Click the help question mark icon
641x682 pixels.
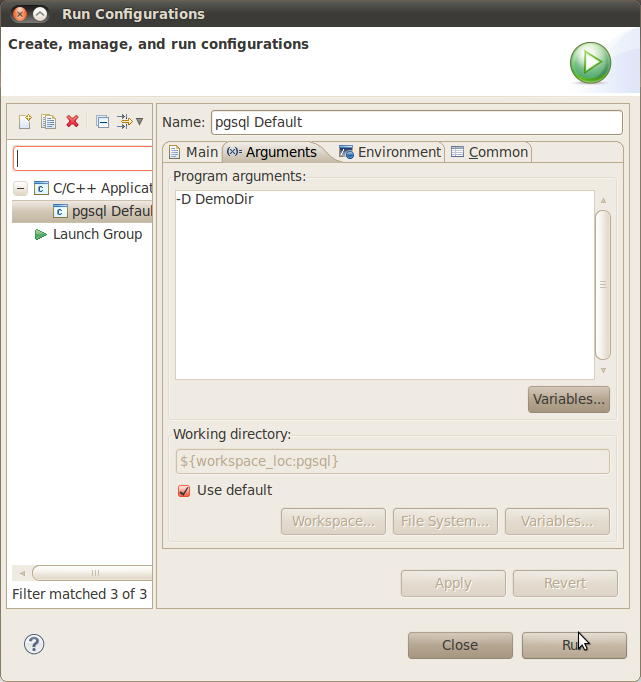34,644
